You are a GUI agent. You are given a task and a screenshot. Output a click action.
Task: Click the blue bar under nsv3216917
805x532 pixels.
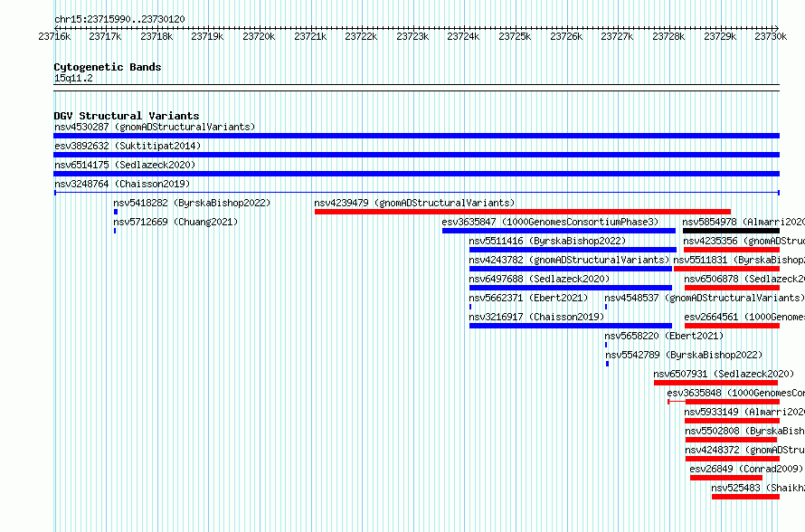tap(571, 326)
